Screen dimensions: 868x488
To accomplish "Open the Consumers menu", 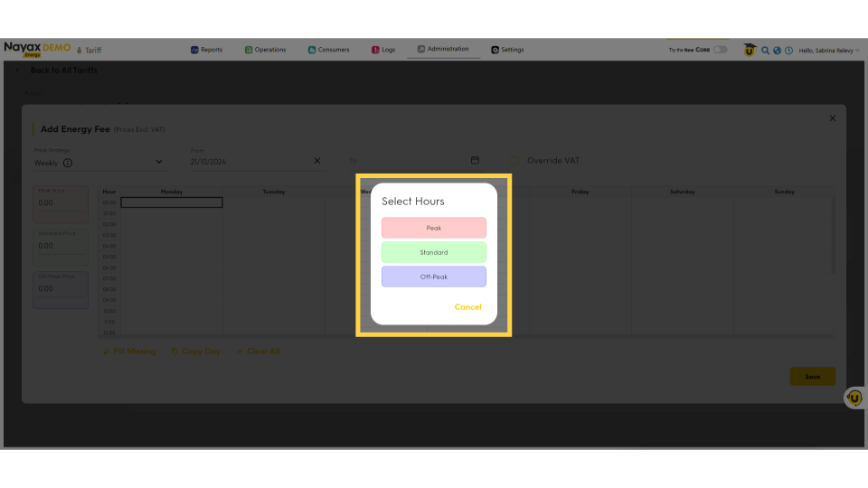I will [328, 50].
